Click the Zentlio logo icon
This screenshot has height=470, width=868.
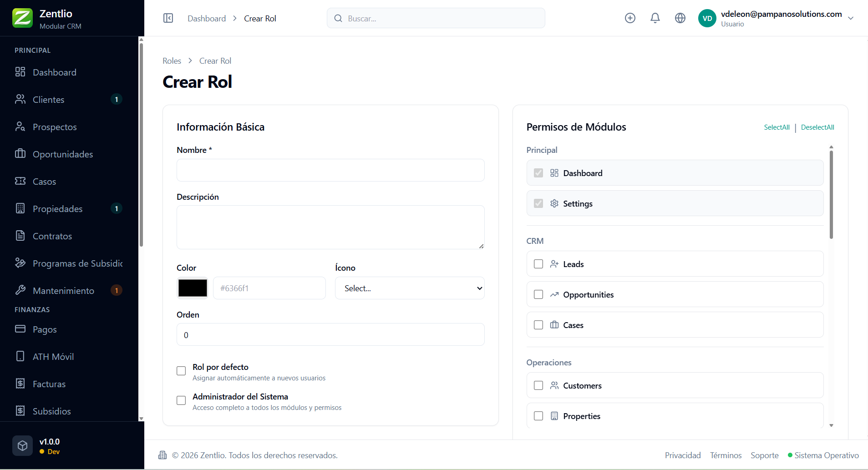(x=22, y=18)
